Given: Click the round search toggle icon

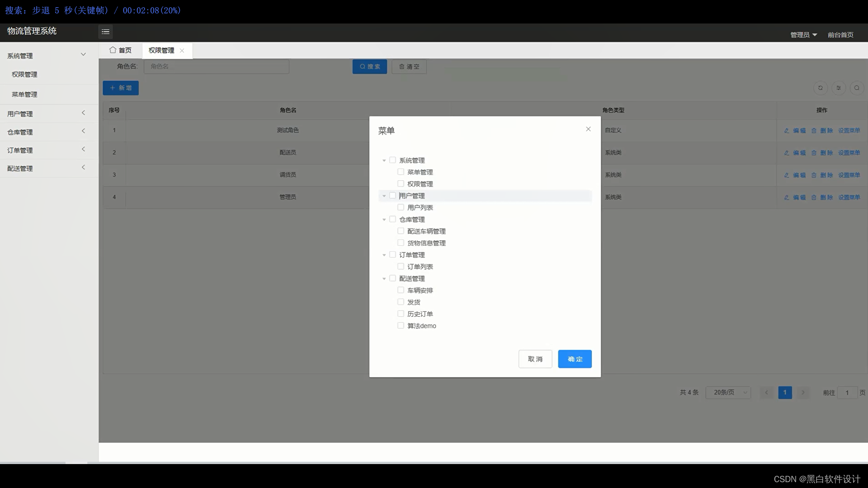Looking at the screenshot, I should (857, 88).
